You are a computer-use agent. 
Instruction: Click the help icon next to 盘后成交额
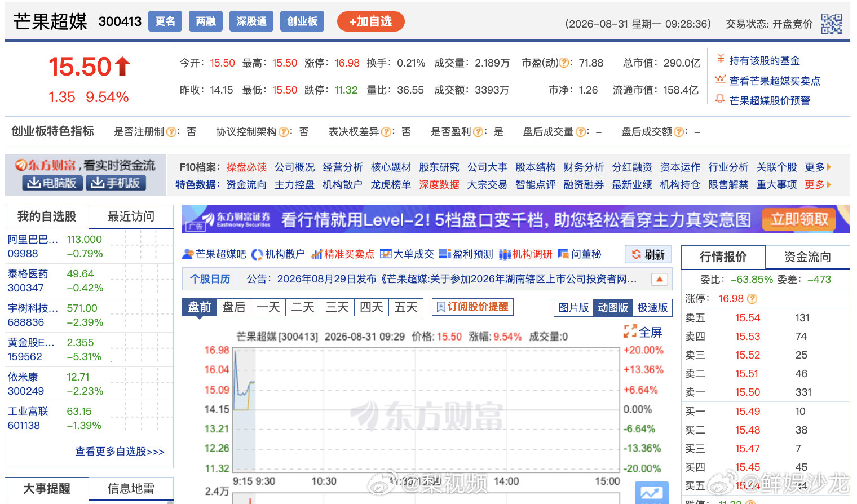pos(679,132)
